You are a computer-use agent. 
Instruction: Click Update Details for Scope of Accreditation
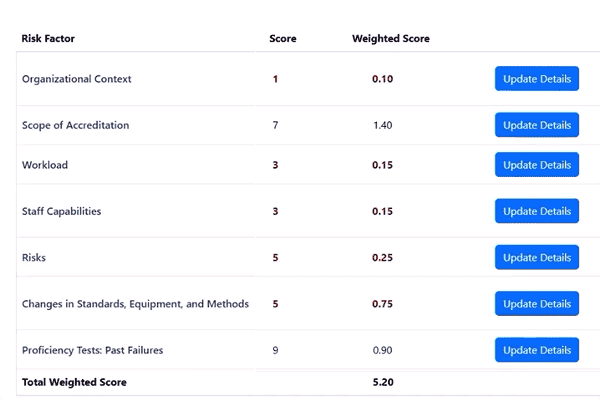pos(537,125)
